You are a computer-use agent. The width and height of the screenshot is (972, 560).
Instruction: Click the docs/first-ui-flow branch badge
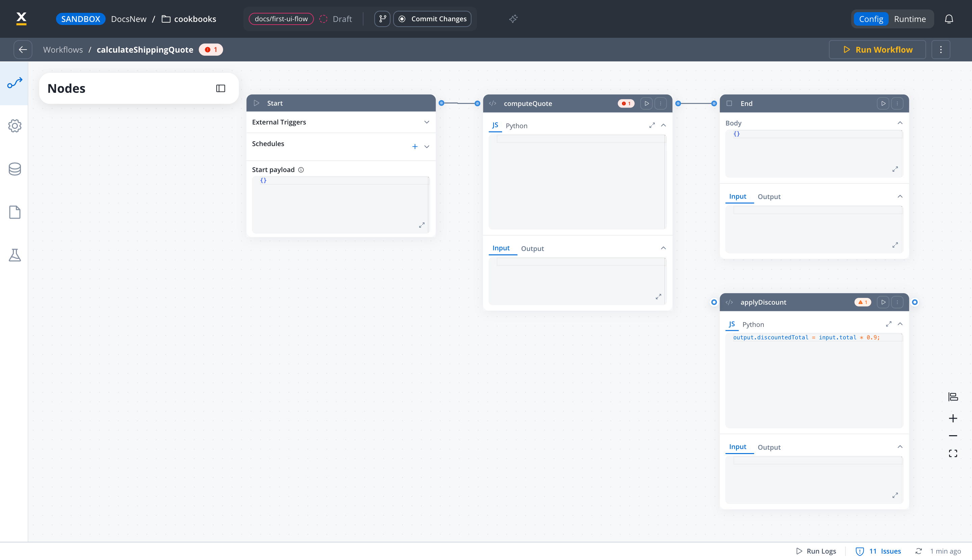pyautogui.click(x=281, y=19)
